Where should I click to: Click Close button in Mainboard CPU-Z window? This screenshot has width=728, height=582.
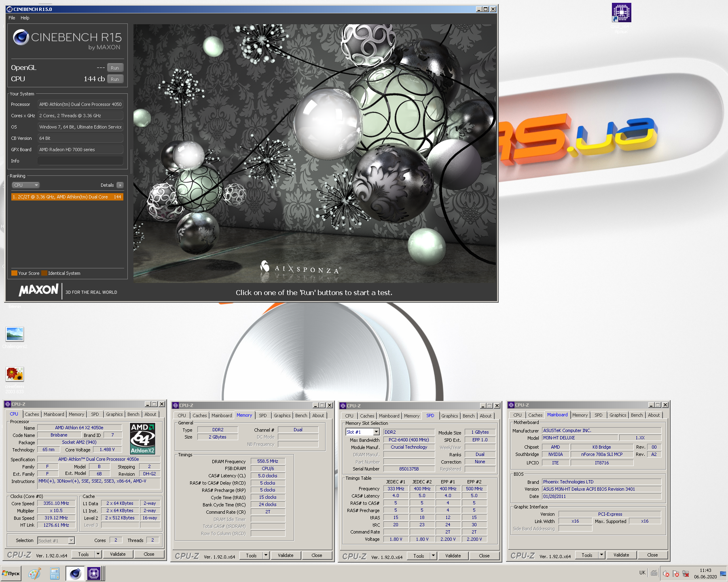(x=652, y=555)
